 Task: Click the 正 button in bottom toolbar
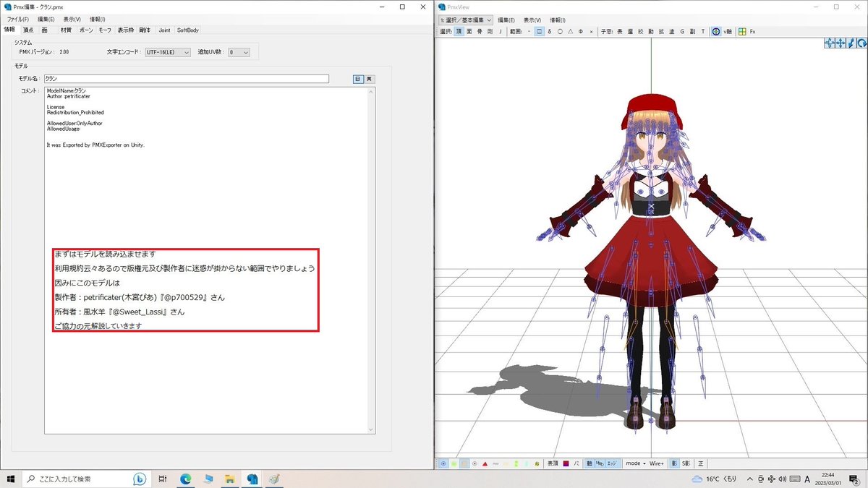pyautogui.click(x=700, y=463)
